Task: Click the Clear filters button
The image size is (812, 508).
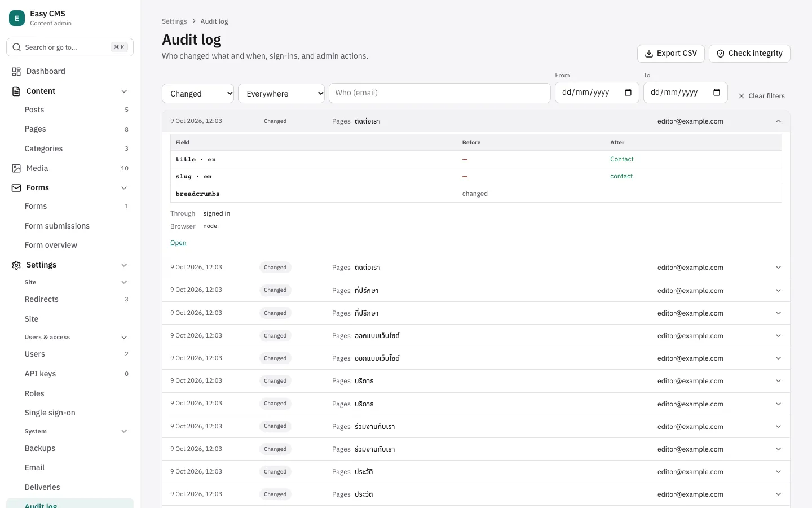Action: click(761, 96)
